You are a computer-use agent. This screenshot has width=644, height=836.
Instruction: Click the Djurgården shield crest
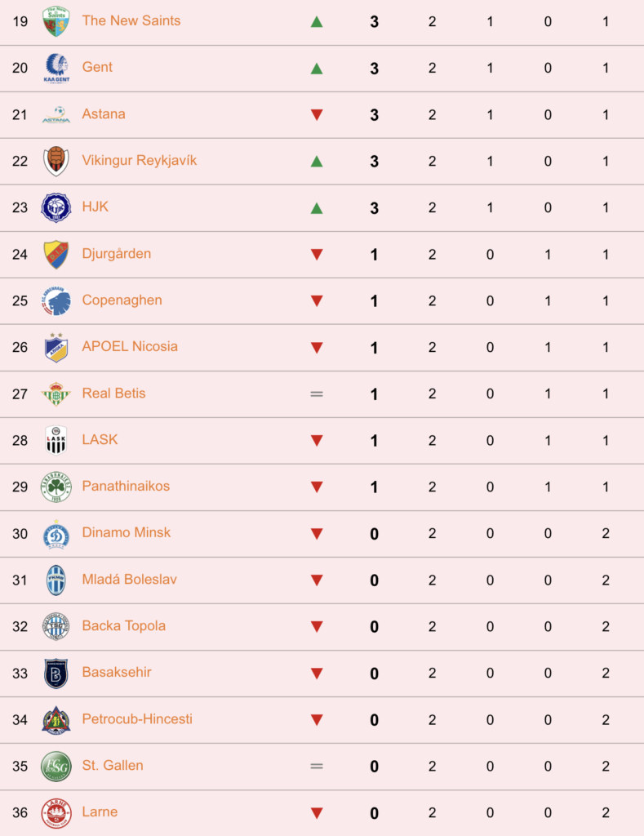click(x=56, y=255)
